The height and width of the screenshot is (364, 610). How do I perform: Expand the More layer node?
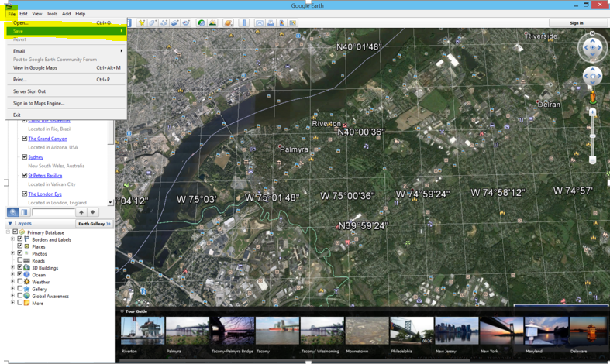(12, 303)
